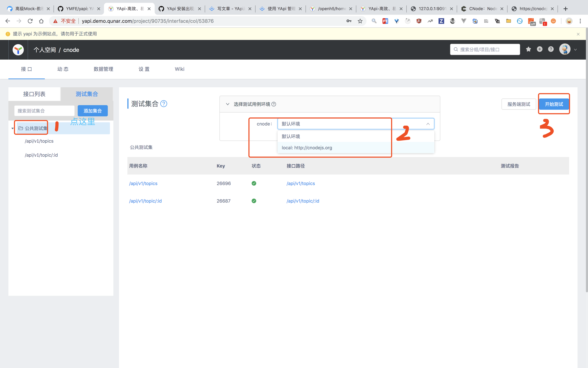Image resolution: width=588 pixels, height=368 pixels.
Task: Reload the page with the refresh icon
Action: pos(30,21)
